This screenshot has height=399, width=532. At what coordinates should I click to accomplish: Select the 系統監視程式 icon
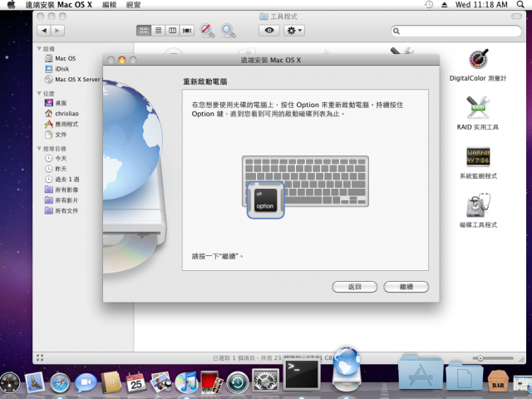478,157
